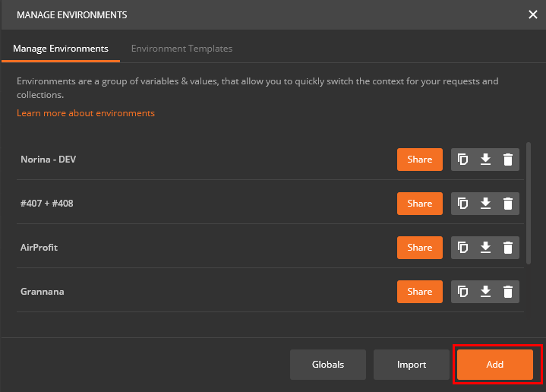Share the AirProfit environment
The height and width of the screenshot is (392, 546).
(x=419, y=248)
